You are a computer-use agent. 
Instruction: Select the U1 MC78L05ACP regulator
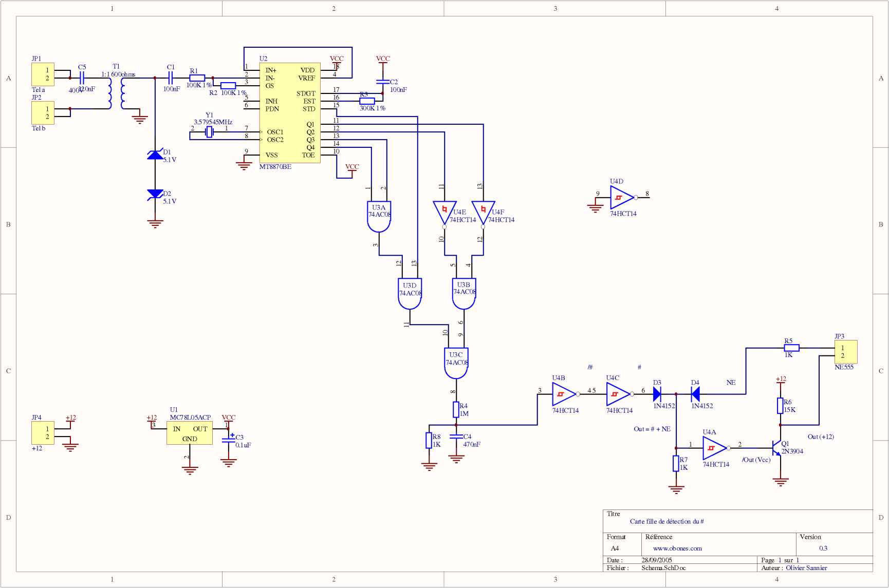[190, 433]
